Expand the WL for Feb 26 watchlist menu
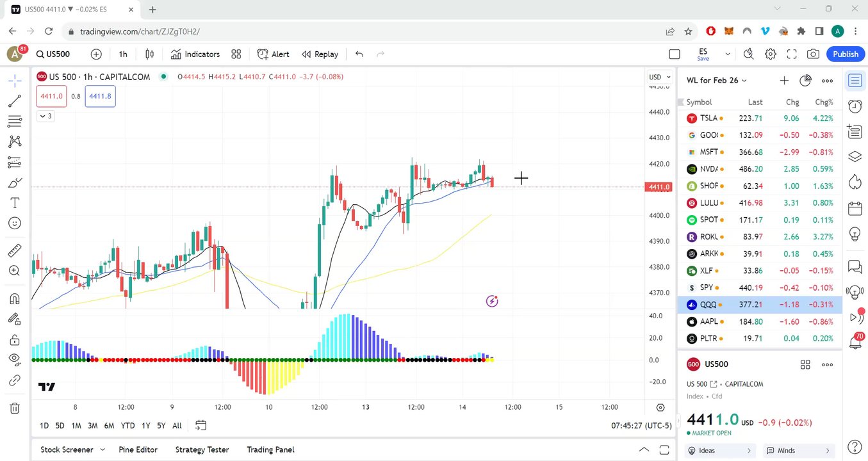Image resolution: width=868 pixels, height=461 pixels. (717, 80)
